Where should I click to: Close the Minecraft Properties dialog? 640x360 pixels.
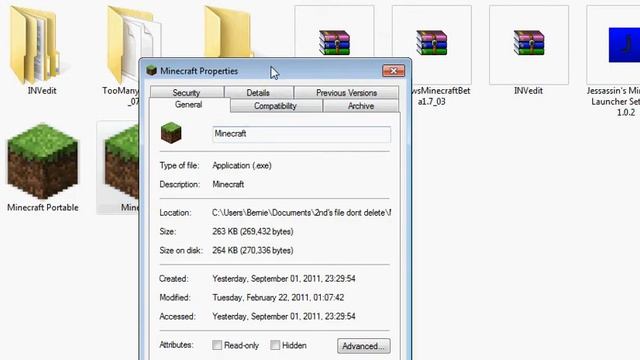tap(393, 71)
